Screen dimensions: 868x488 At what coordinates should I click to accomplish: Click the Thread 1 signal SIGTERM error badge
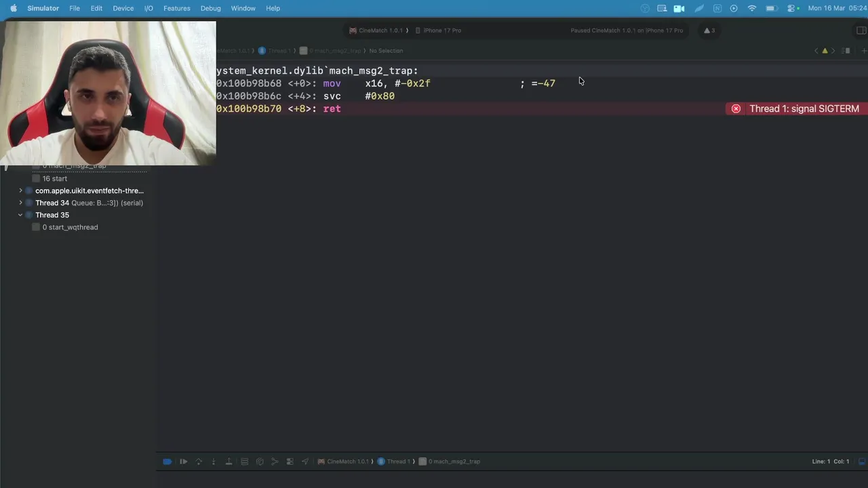(796, 108)
